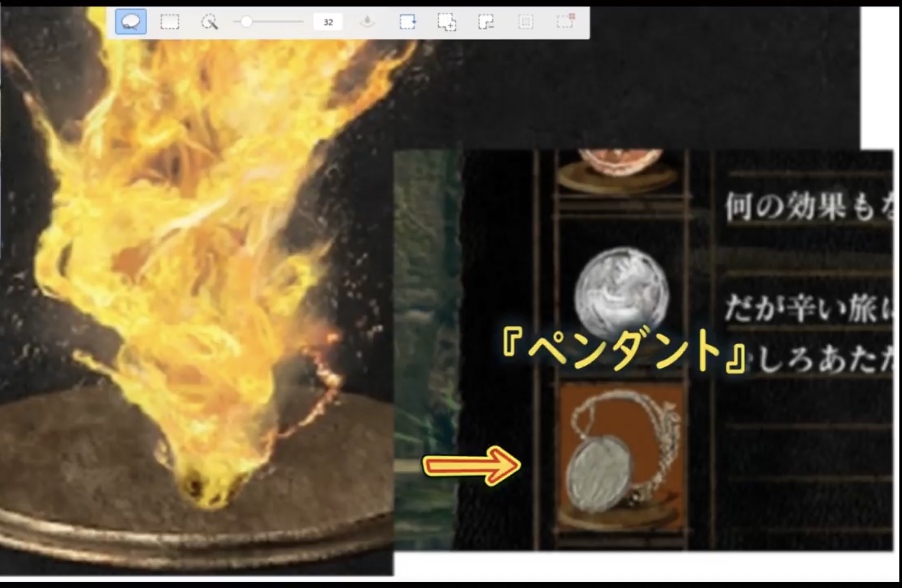Enable Subtract from selection mode
Image resolution: width=902 pixels, height=588 pixels.
point(485,22)
